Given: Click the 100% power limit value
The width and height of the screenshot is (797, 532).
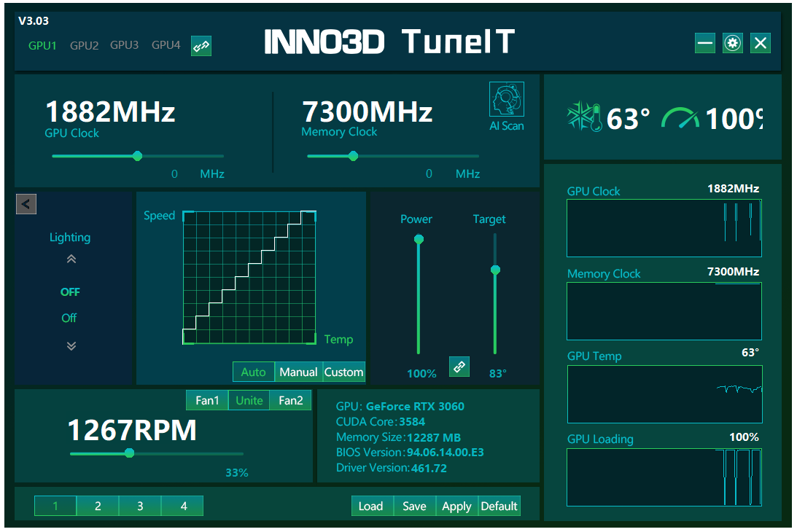Looking at the screenshot, I should pos(421,374).
